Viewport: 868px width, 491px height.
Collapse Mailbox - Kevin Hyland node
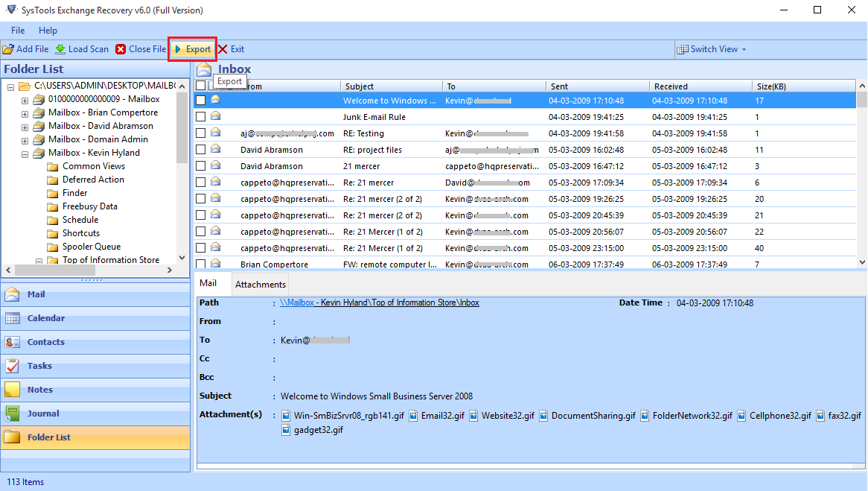click(25, 155)
